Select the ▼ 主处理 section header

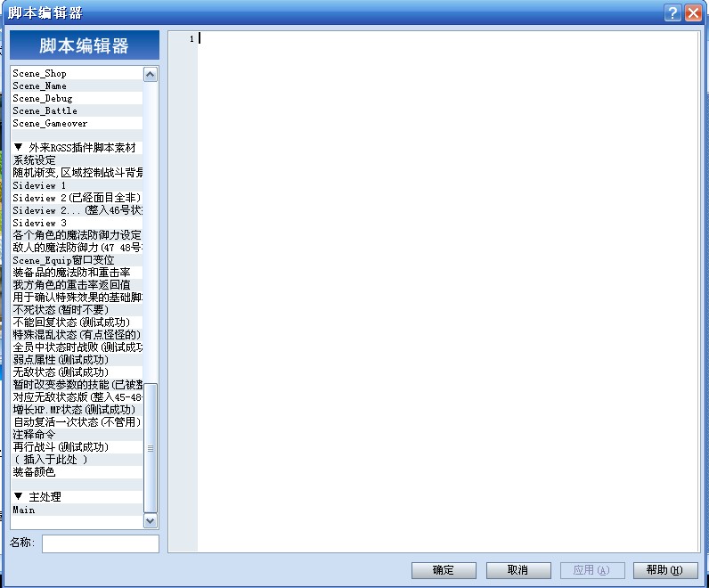coord(77,497)
